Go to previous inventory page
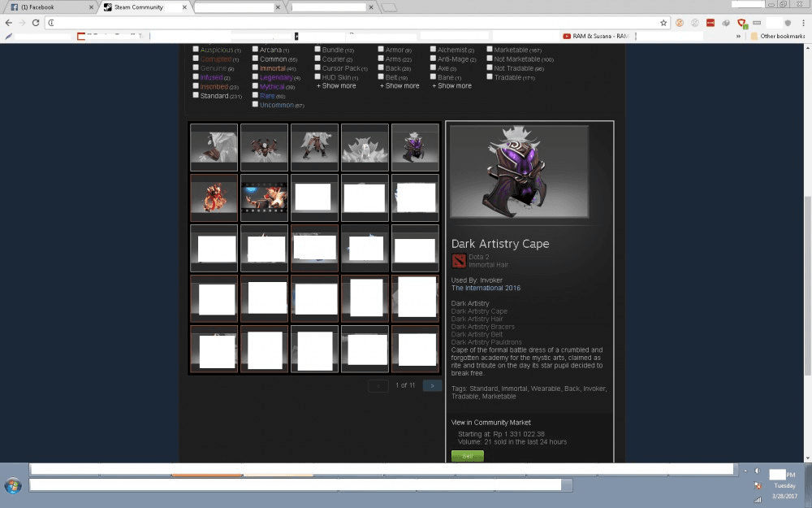The width and height of the screenshot is (812, 508). (x=378, y=385)
